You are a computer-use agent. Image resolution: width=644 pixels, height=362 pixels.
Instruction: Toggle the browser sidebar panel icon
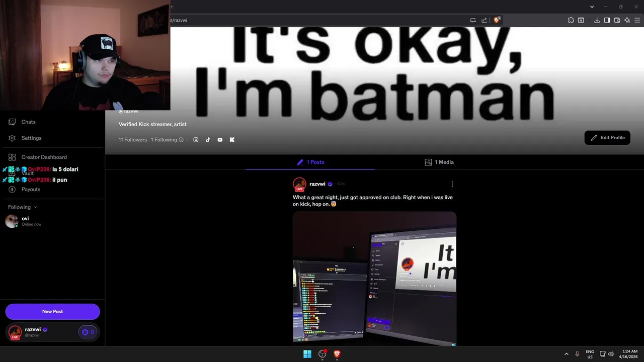click(x=607, y=20)
